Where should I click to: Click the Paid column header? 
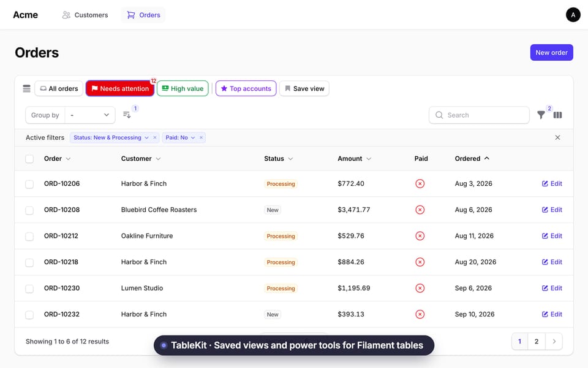tap(421, 158)
